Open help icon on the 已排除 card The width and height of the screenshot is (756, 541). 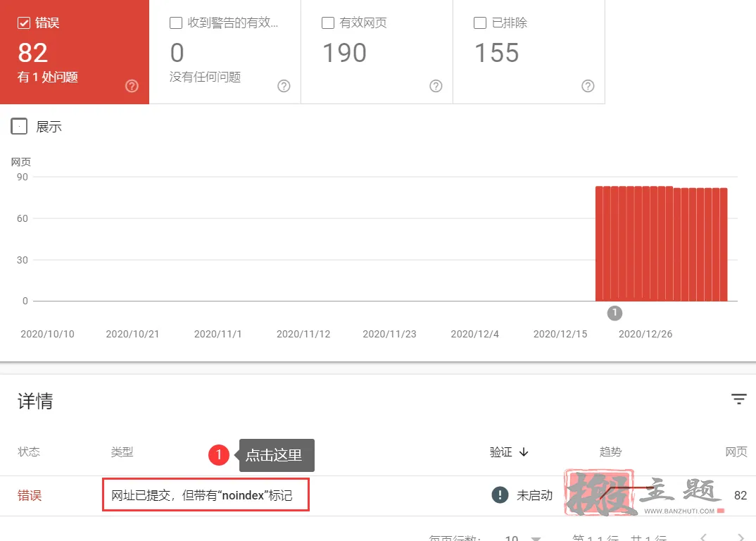pyautogui.click(x=588, y=86)
